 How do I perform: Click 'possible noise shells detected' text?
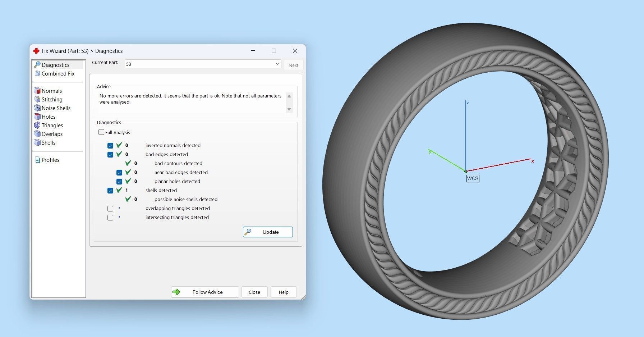[186, 200]
